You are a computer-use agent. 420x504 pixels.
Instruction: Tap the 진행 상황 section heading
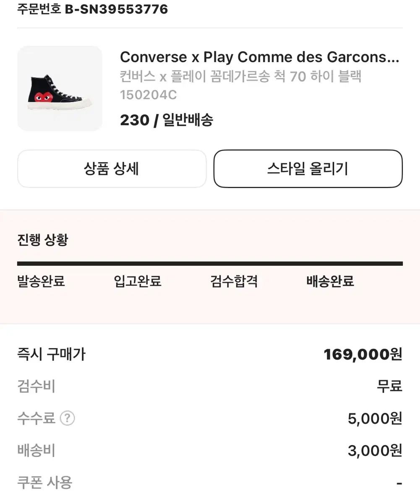click(42, 241)
